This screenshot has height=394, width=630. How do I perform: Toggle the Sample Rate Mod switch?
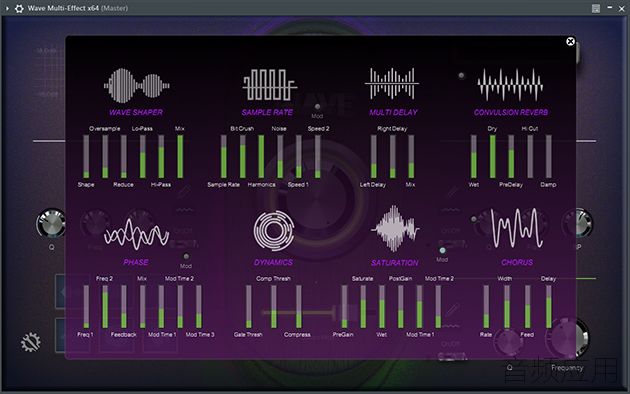(317, 106)
